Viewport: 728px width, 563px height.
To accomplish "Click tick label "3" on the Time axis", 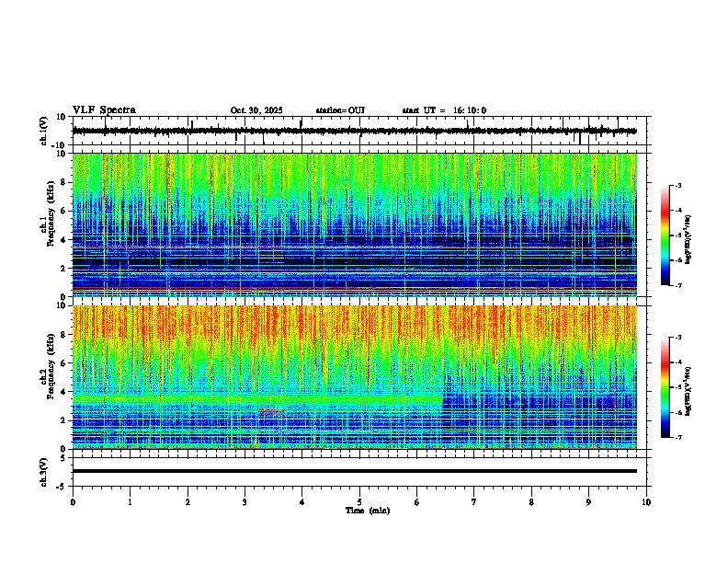I will click(x=245, y=502).
